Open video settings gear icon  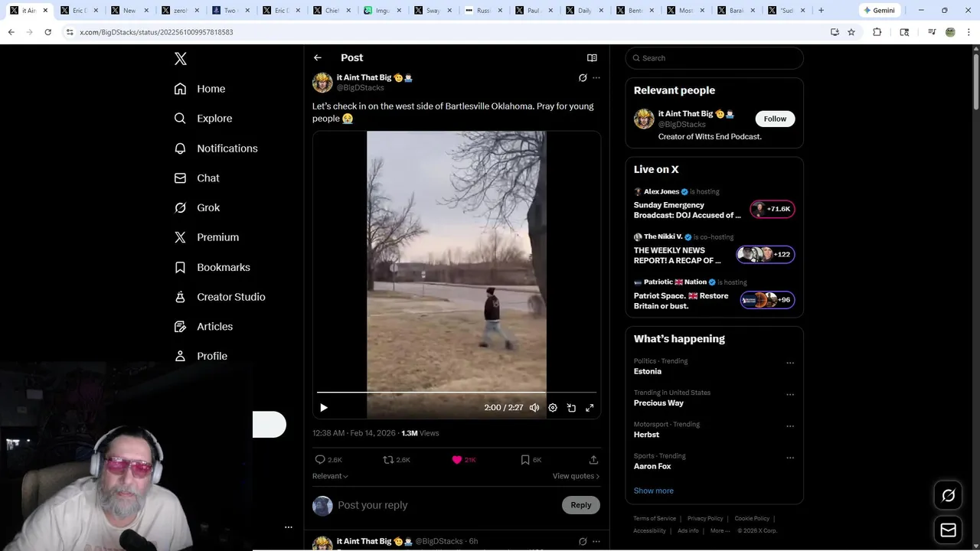coord(553,408)
